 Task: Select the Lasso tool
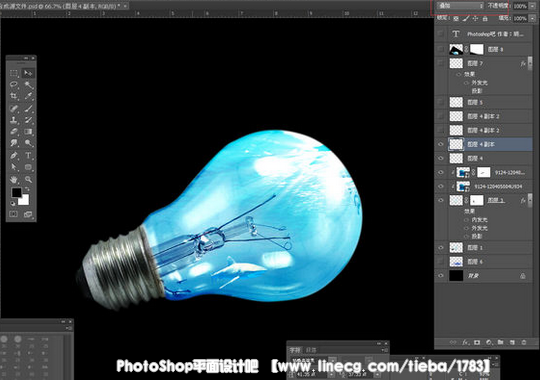[x=14, y=84]
